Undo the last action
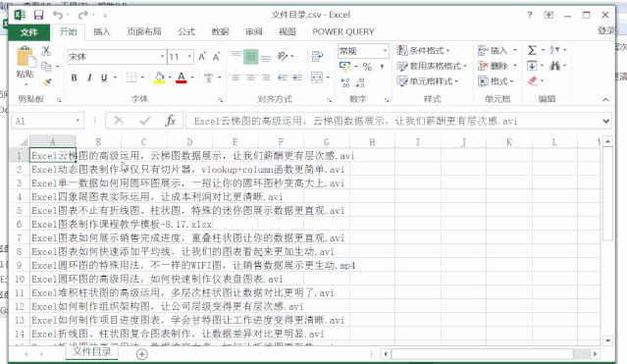627x364 pixels. (58, 15)
